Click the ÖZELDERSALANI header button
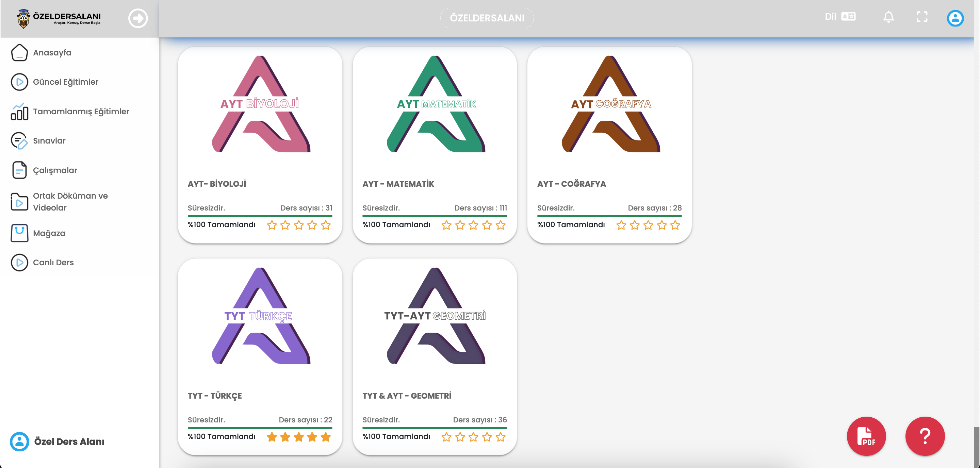The image size is (980, 468). click(x=487, y=18)
